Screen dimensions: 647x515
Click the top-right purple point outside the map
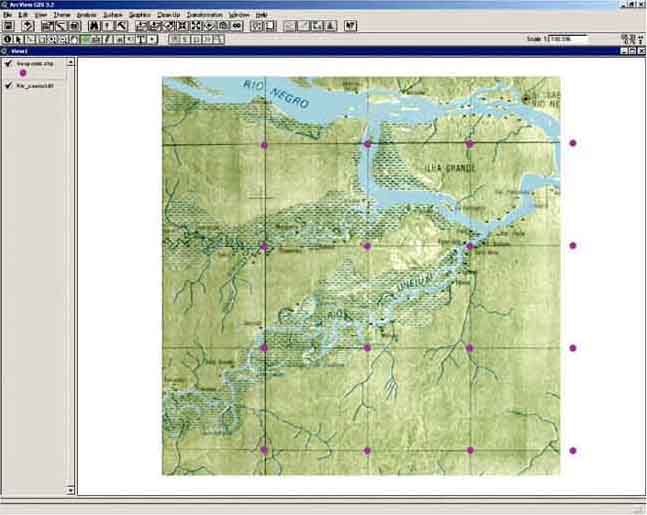pyautogui.click(x=573, y=143)
